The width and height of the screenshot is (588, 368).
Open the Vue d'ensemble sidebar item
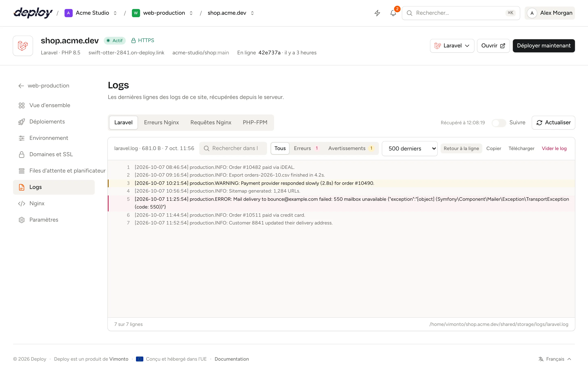[54, 105]
